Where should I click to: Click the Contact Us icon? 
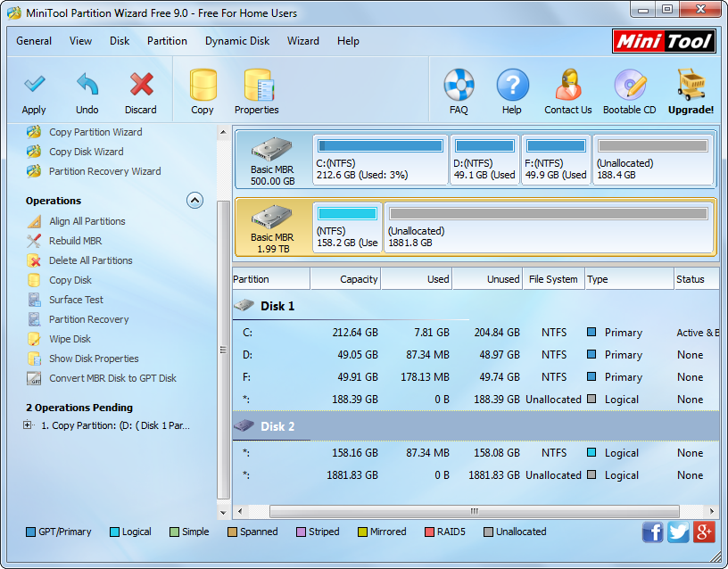click(x=568, y=85)
